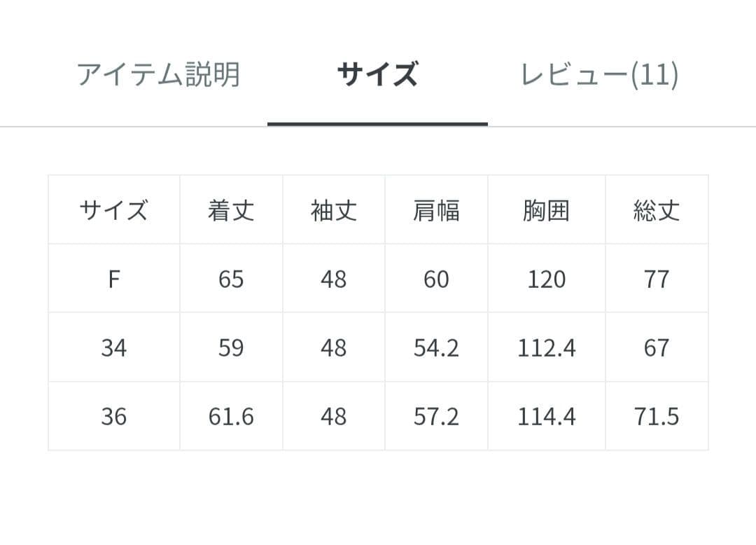Switch to the アイテム説明 tab
756x545 pixels.
160,74
